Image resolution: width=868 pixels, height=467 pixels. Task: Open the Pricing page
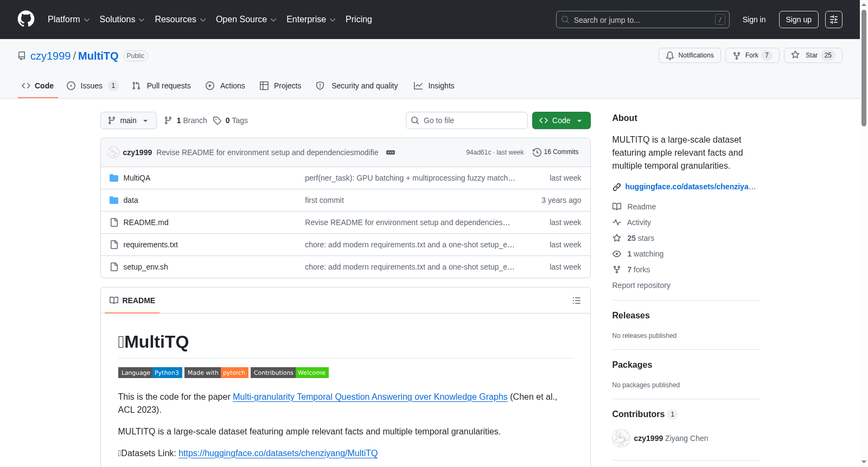point(359,20)
